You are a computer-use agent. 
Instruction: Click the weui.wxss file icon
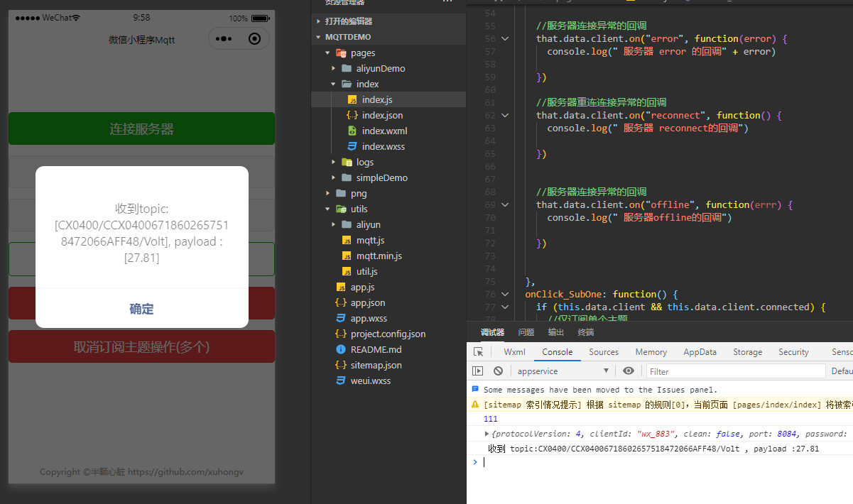[341, 380]
